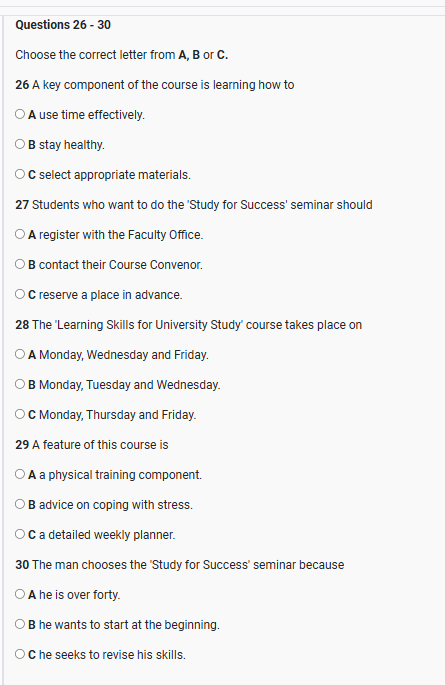The image size is (445, 685).
Task: Pick C he seeks to revise his skills
Action: 20,654
